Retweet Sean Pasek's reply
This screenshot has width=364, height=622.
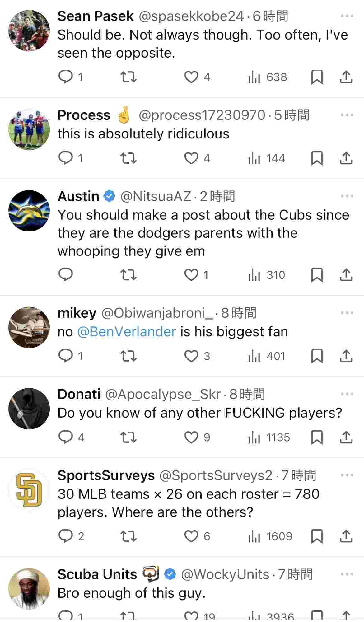point(128,77)
